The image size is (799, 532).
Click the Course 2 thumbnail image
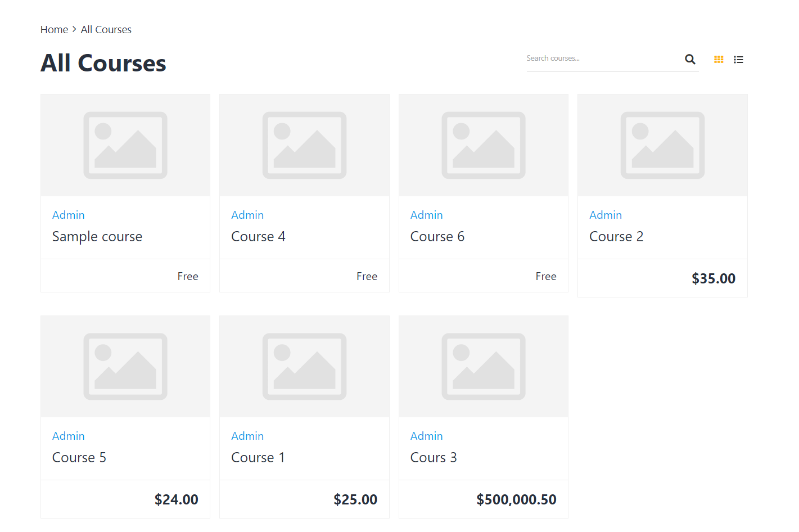point(662,145)
